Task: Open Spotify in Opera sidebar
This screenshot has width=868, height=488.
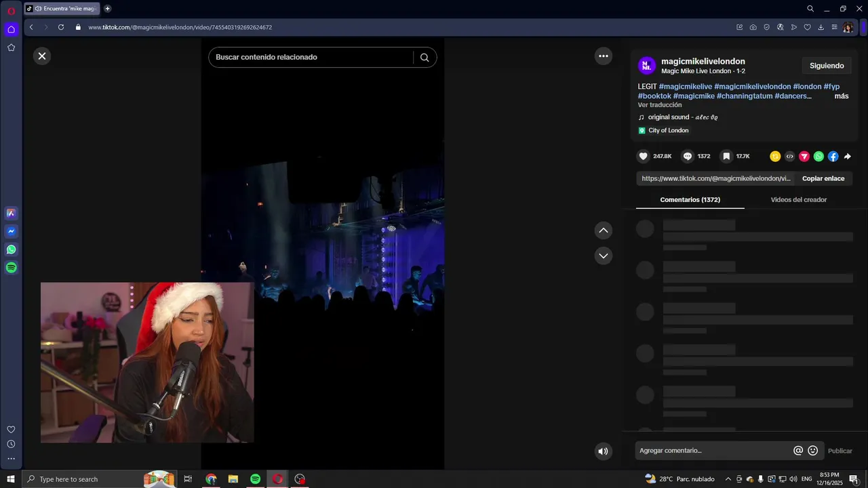Action: pos(11,268)
